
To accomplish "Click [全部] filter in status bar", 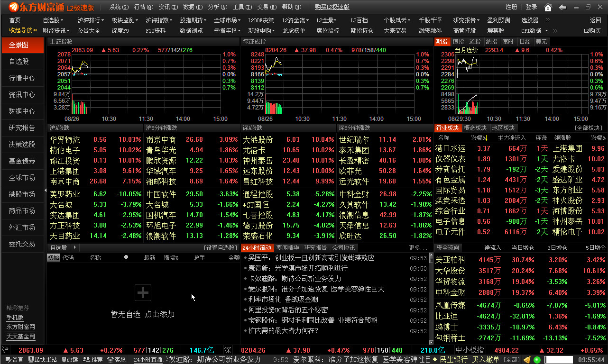I will tap(511, 360).
